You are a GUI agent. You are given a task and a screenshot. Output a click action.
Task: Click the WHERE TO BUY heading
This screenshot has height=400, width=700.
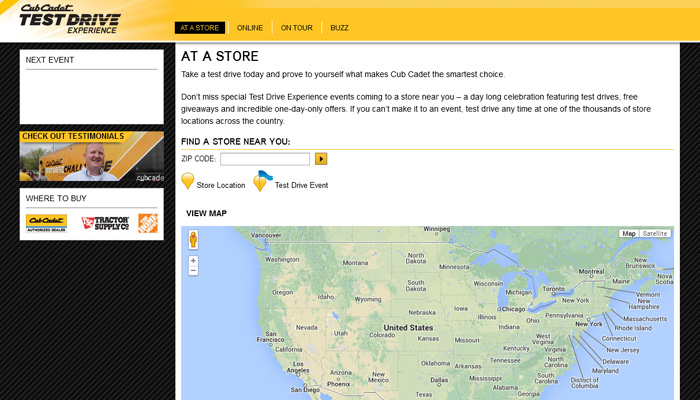click(x=56, y=198)
